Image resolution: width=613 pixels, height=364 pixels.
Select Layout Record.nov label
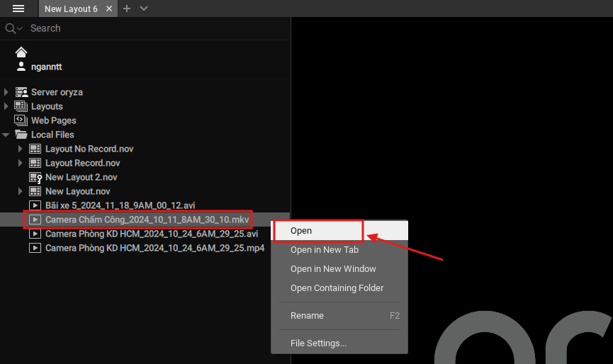(82, 163)
